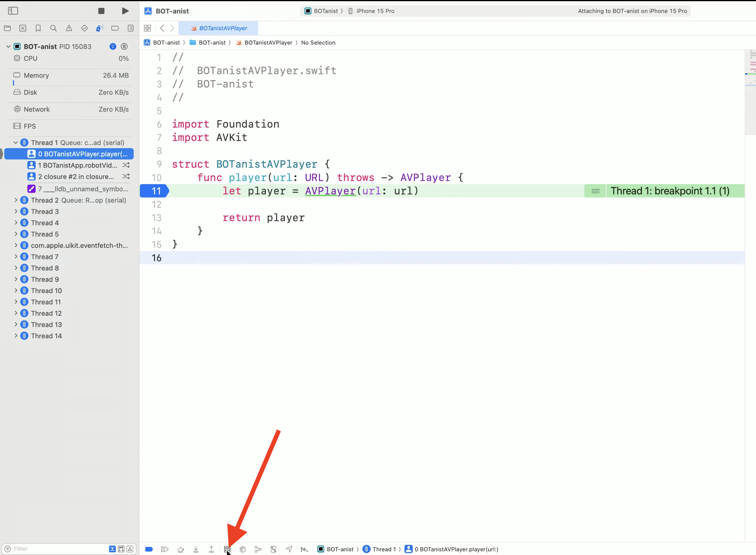This screenshot has width=756, height=555.
Task: Open the Debug View Hierarchy tool
Action: coord(243,549)
